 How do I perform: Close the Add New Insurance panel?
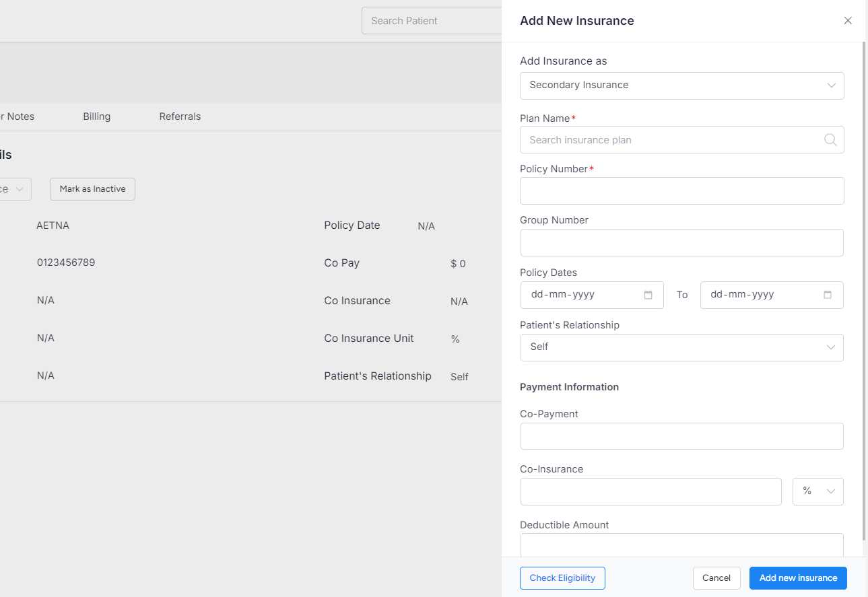pyautogui.click(x=848, y=21)
